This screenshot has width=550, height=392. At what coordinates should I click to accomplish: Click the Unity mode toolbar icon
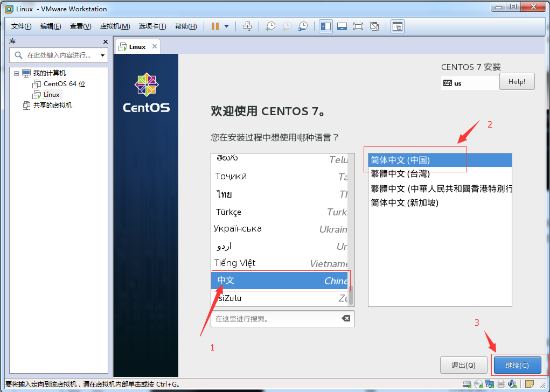374,26
